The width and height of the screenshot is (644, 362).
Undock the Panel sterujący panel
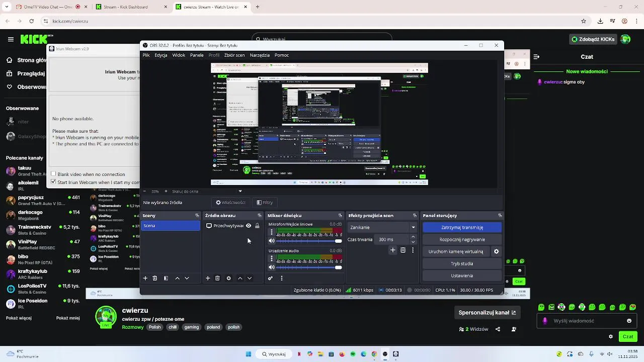(500, 216)
